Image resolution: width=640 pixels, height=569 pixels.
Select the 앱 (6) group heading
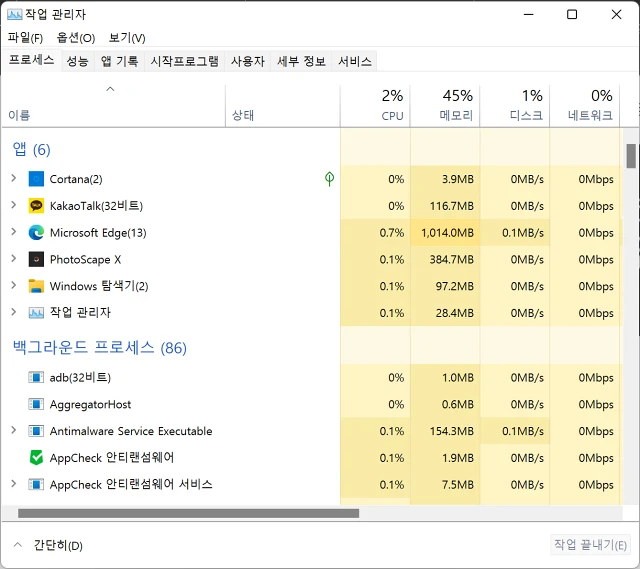(x=31, y=149)
